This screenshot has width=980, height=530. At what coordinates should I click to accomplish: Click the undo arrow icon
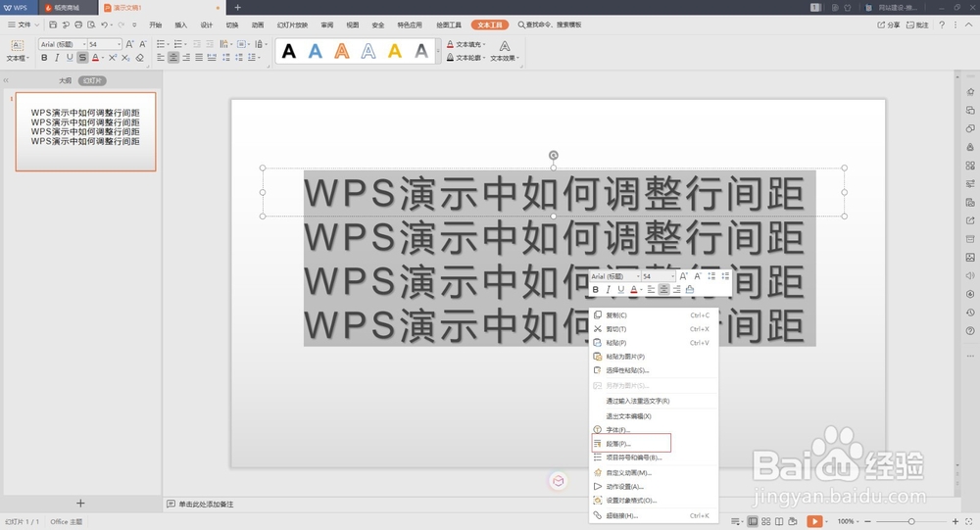(105, 25)
